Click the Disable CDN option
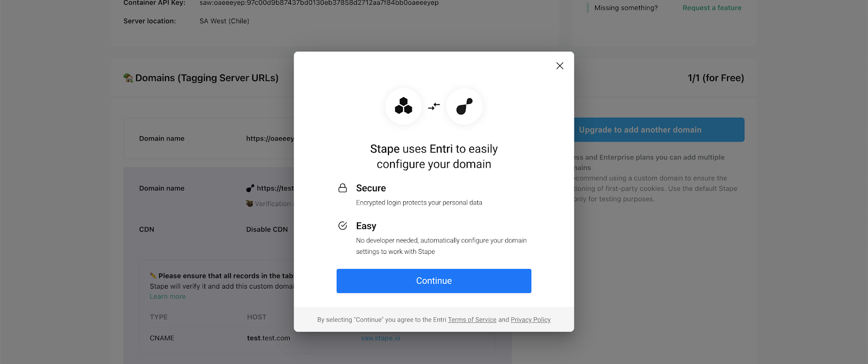The width and height of the screenshot is (868, 364). click(267, 229)
